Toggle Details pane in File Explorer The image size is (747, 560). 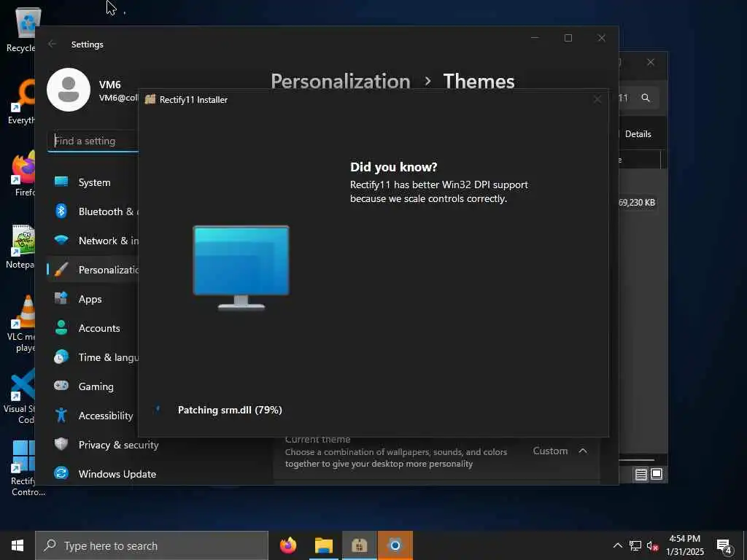638,134
